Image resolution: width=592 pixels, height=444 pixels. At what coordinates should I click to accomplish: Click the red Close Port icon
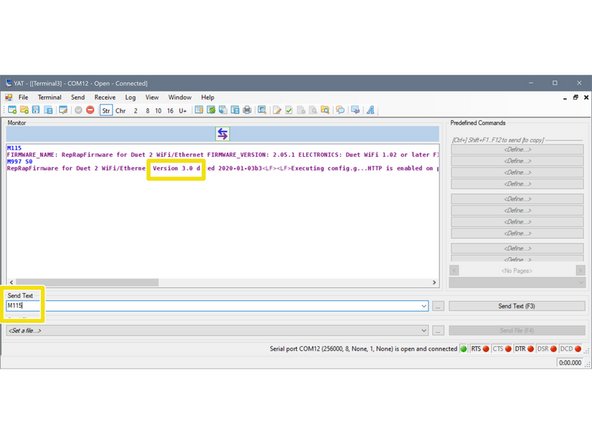[90, 110]
